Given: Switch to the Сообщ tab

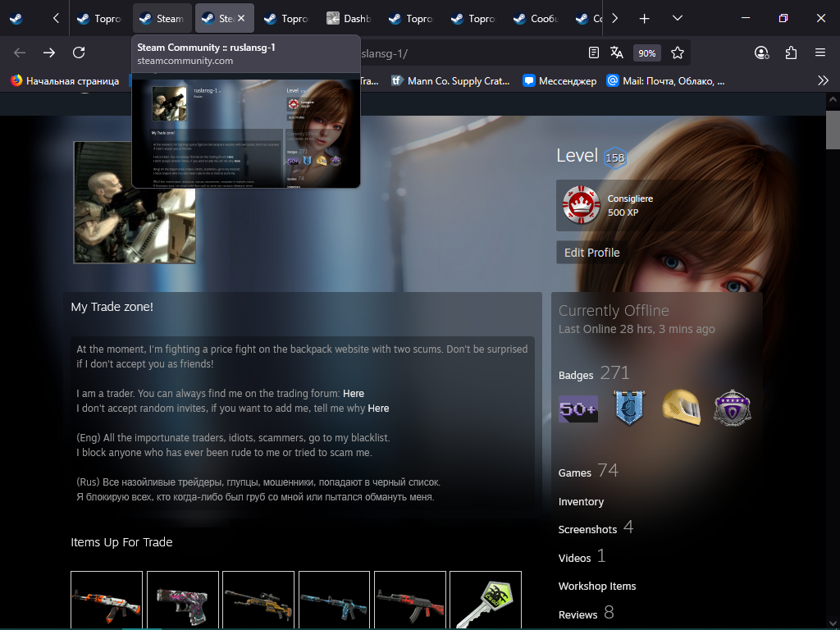Looking at the screenshot, I should 536,18.
